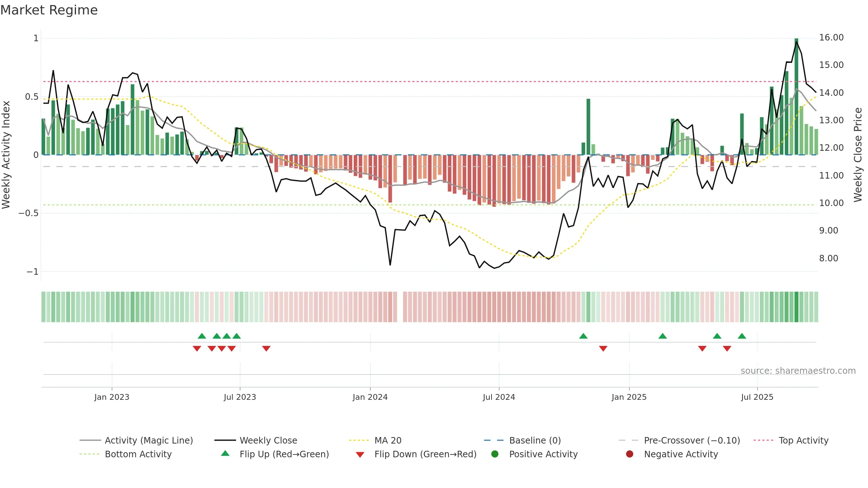
Task: Click the Jan 2024 axis label
Action: [370, 397]
